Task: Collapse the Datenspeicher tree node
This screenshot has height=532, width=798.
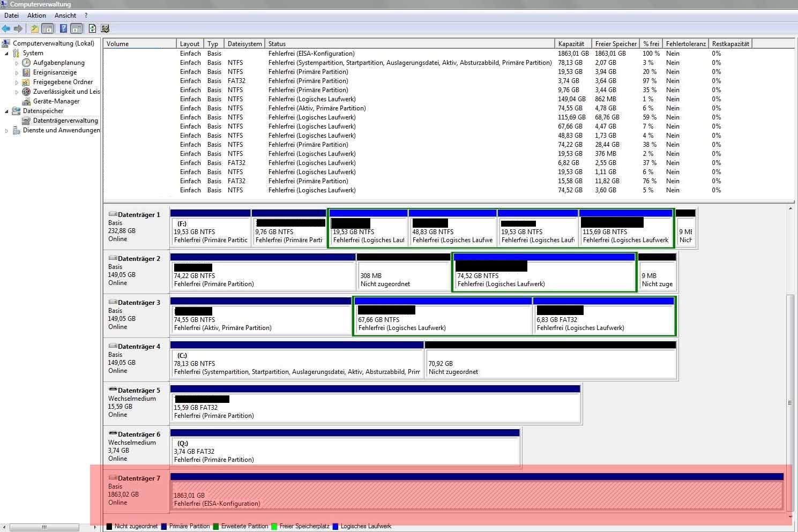Action: (x=6, y=111)
